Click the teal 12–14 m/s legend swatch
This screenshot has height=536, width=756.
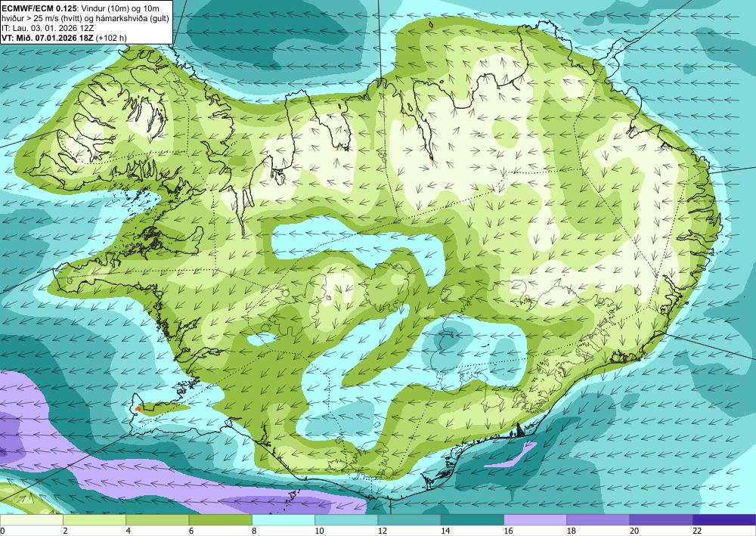(409, 519)
